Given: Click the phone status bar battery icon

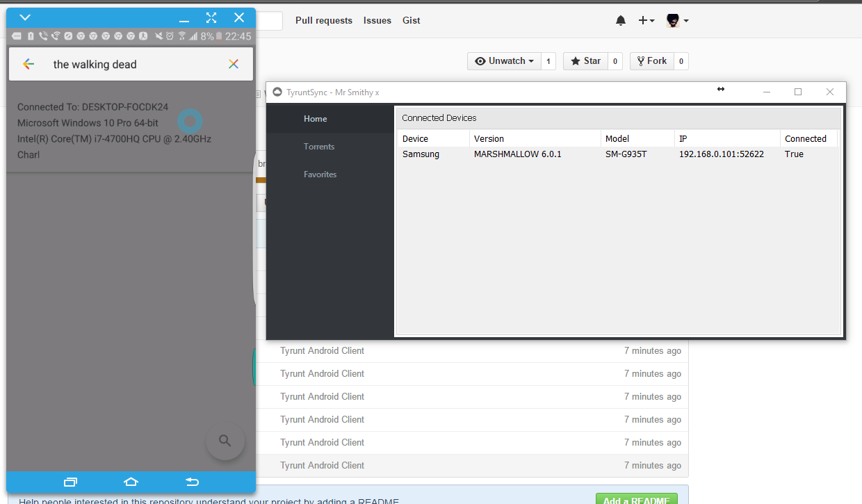Looking at the screenshot, I should [x=219, y=36].
